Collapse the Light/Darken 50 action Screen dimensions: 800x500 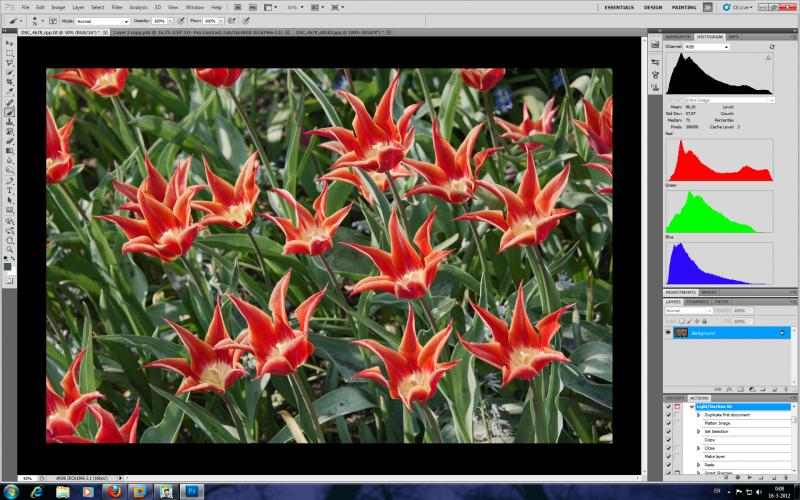(x=692, y=407)
